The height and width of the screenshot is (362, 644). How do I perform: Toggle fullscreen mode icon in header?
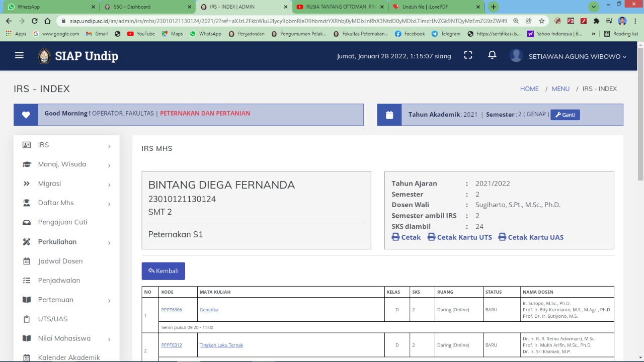point(468,56)
